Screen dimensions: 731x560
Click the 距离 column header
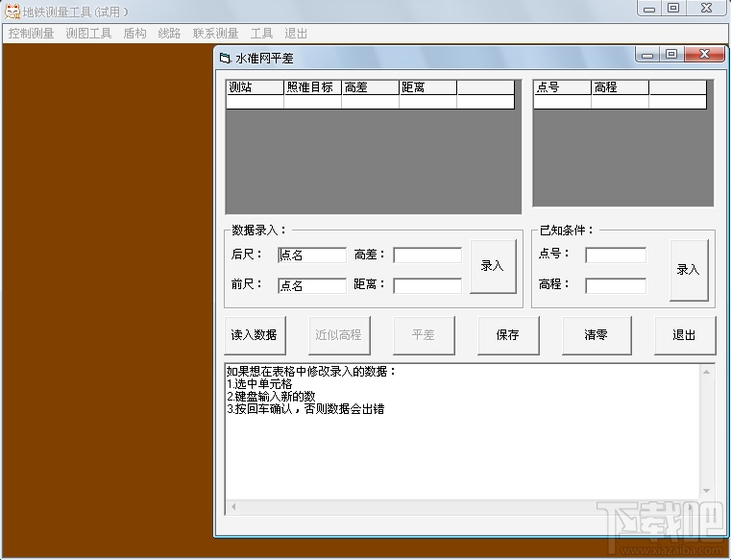(428, 87)
